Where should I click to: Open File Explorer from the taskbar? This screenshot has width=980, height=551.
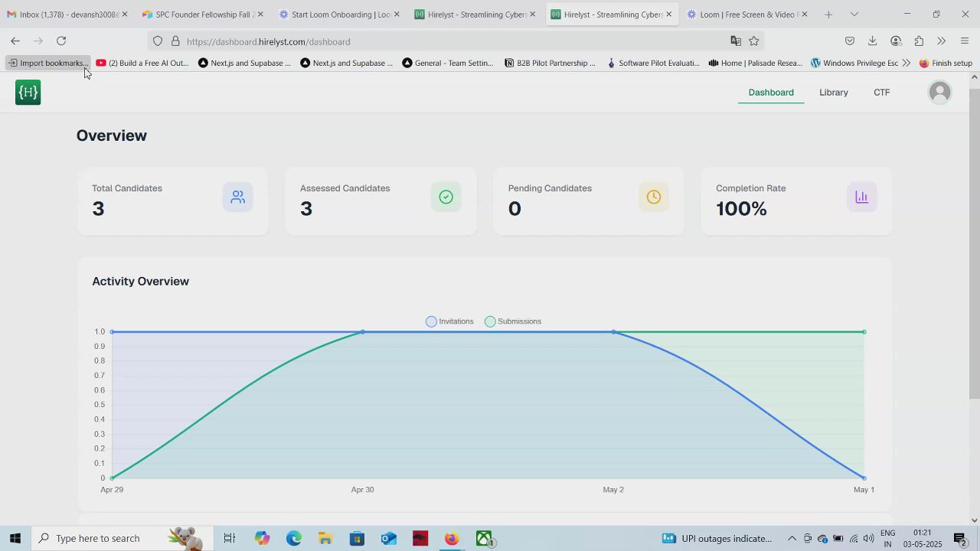(325, 539)
